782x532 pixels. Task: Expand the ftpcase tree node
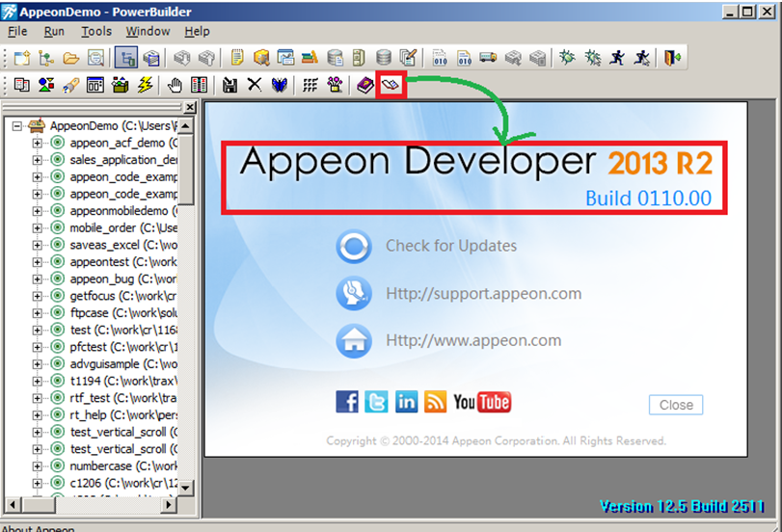(37, 313)
